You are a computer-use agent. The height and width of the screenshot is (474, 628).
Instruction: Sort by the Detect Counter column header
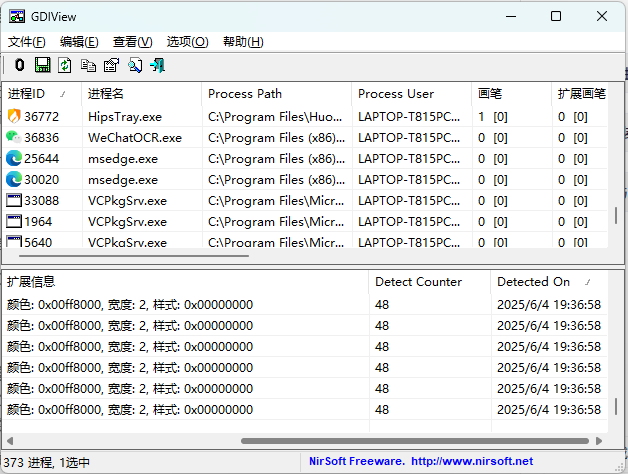coord(430,282)
